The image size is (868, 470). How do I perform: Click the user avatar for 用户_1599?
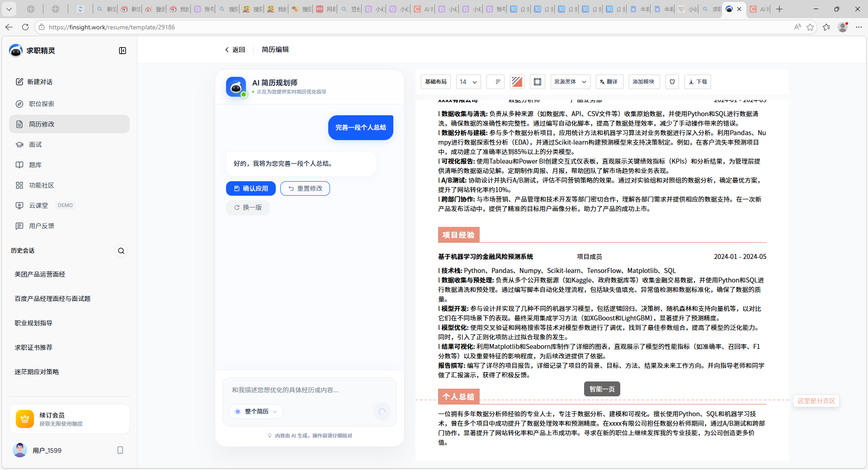point(20,450)
